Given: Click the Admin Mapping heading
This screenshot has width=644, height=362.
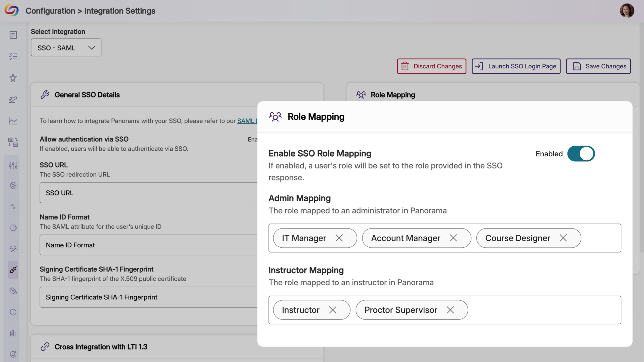Looking at the screenshot, I should coord(299,198).
